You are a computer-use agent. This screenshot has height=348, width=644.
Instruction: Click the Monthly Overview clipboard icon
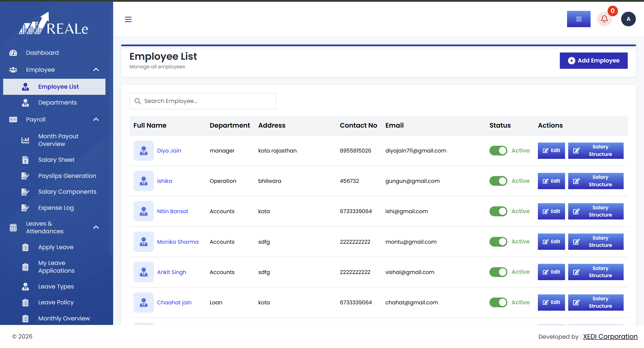coord(25,319)
